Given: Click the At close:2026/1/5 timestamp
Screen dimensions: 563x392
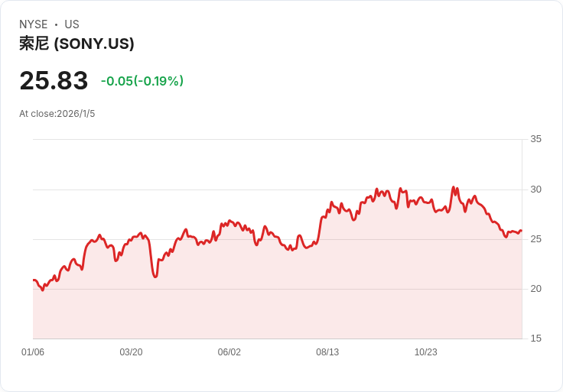Looking at the screenshot, I should click(57, 114).
